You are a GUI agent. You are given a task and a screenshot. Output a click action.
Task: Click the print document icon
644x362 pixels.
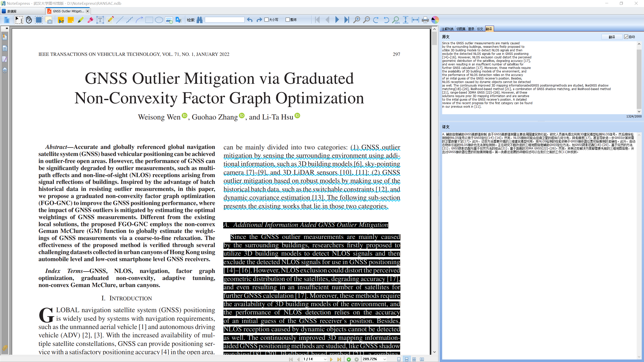425,20
